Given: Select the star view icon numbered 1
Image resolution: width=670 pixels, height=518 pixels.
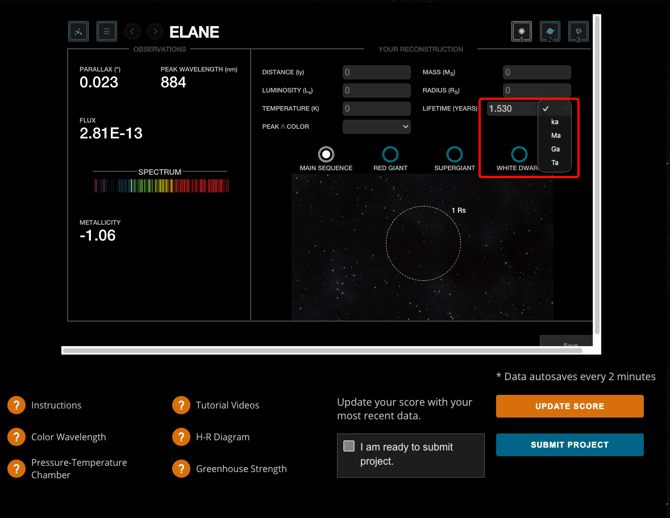Looking at the screenshot, I should [521, 31].
